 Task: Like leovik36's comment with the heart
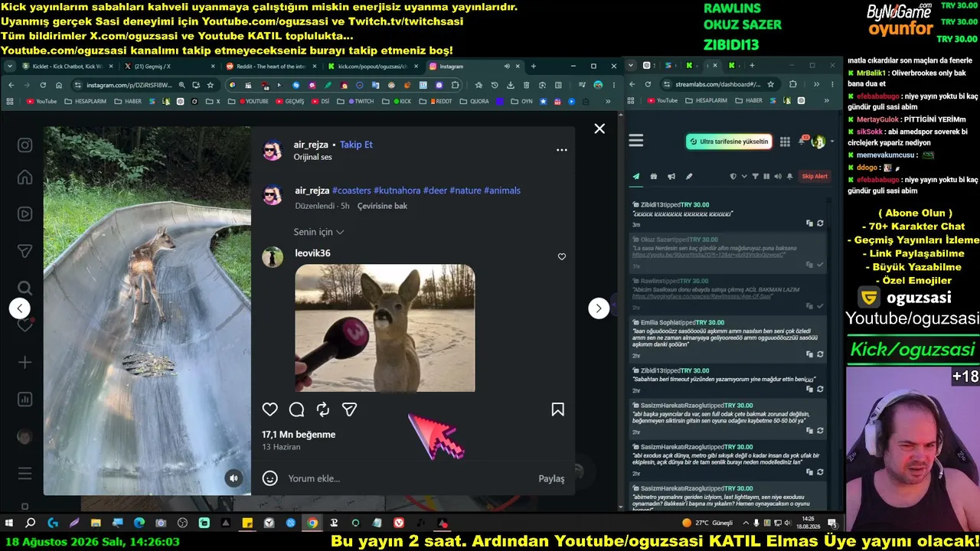pyautogui.click(x=562, y=257)
